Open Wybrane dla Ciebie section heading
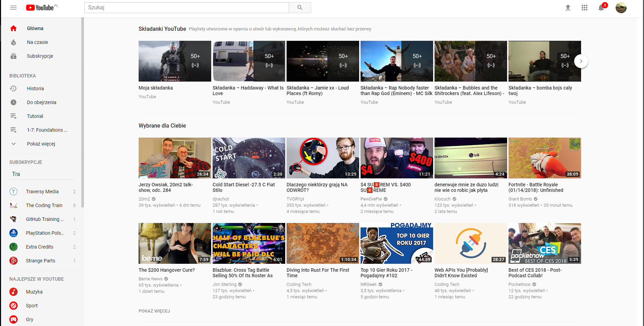This screenshot has height=326, width=644. (162, 126)
